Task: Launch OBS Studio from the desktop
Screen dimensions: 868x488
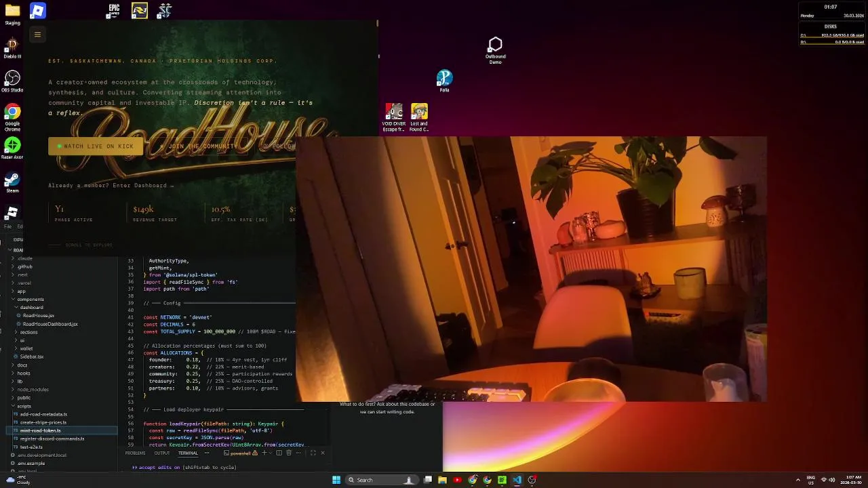Action: 12,81
